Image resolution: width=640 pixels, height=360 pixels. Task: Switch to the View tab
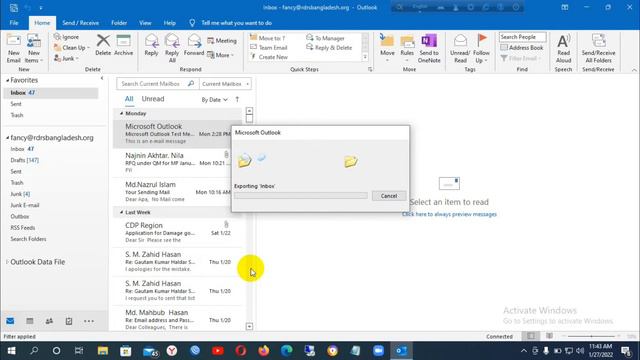pos(145,23)
